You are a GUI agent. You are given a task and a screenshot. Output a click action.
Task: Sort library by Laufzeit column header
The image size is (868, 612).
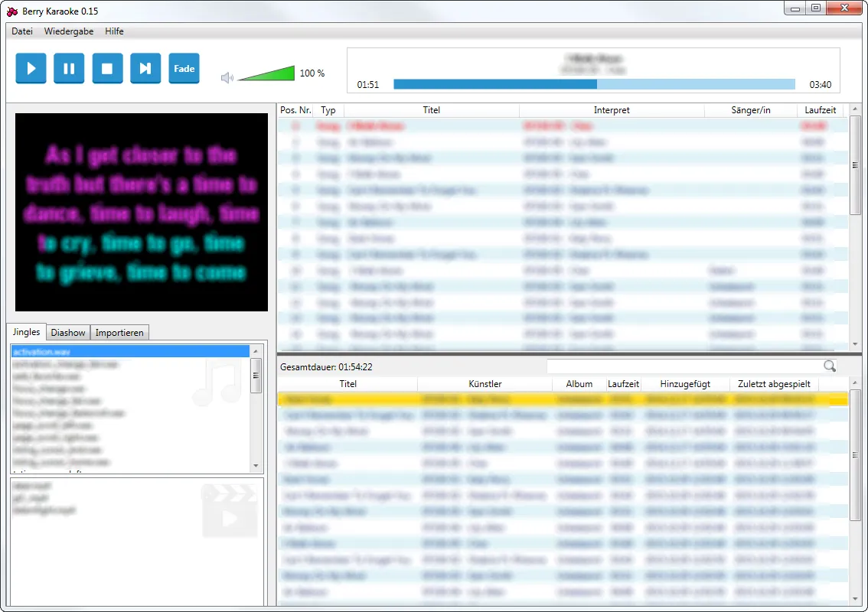pos(623,384)
